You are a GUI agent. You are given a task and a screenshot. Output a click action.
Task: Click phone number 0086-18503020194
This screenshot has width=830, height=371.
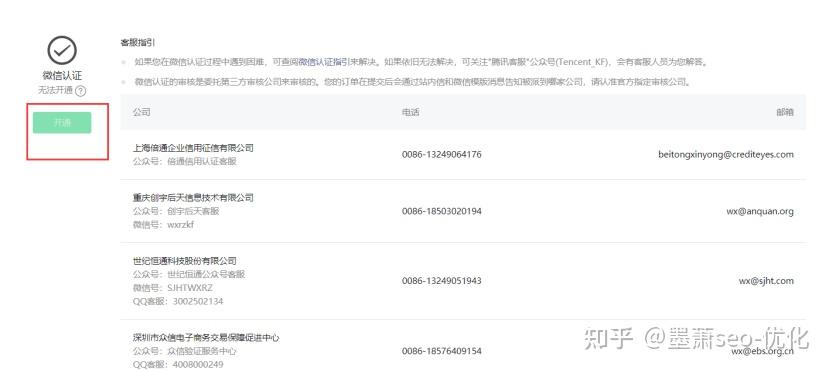point(441,211)
